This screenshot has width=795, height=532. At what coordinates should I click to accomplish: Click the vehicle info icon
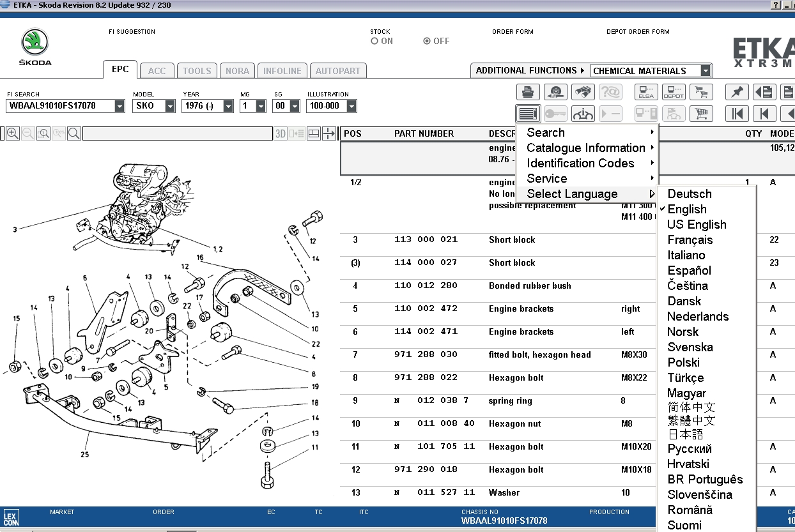(582, 114)
